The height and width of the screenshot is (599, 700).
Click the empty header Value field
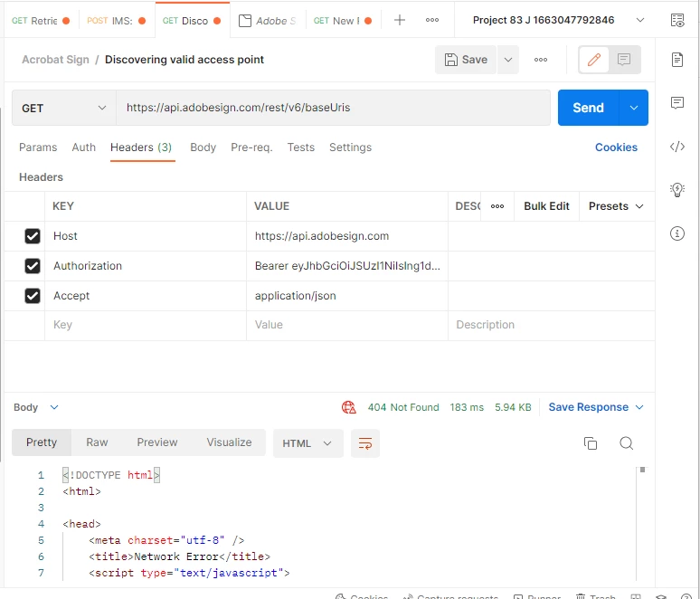coord(347,325)
